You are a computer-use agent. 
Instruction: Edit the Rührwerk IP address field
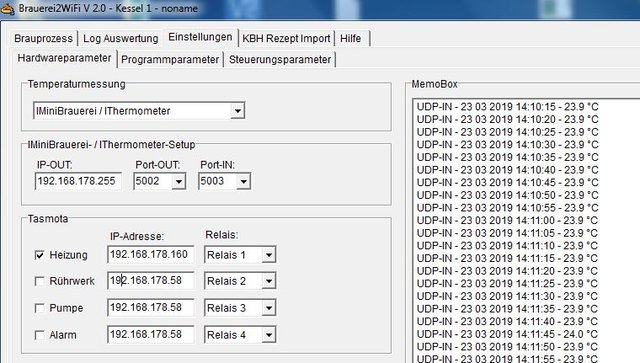point(151,281)
